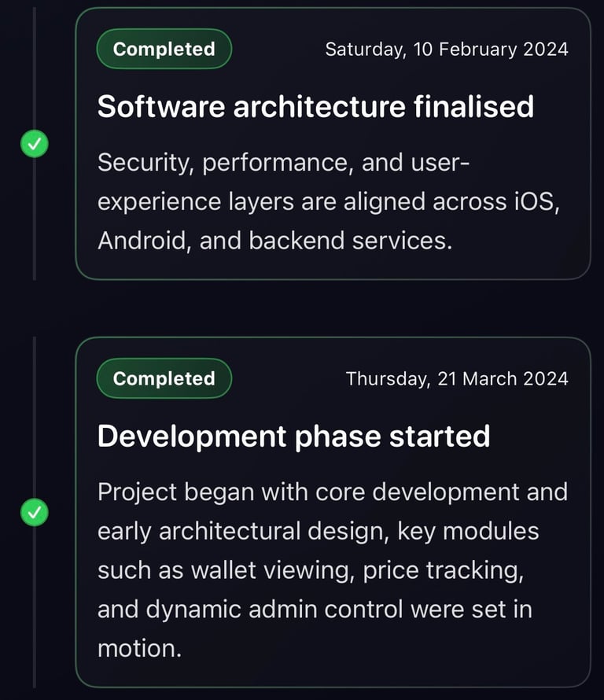604x700 pixels.
Task: Click the timeline line above the first checkmark
Action: click(34, 71)
